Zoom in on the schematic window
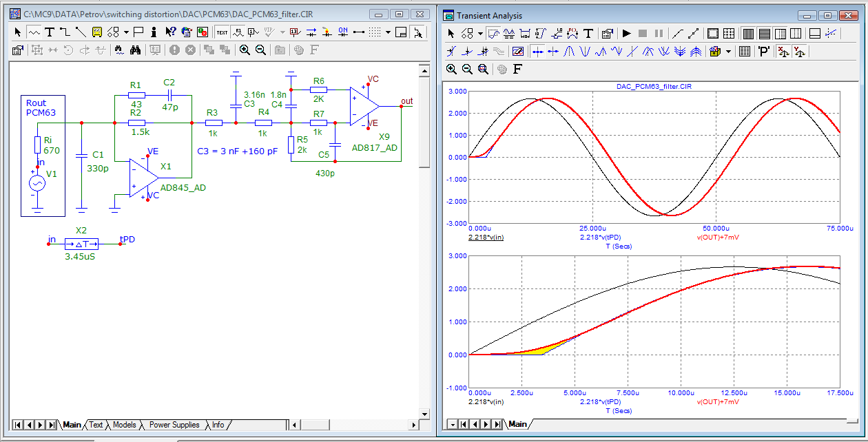The image size is (868, 442). pyautogui.click(x=245, y=50)
